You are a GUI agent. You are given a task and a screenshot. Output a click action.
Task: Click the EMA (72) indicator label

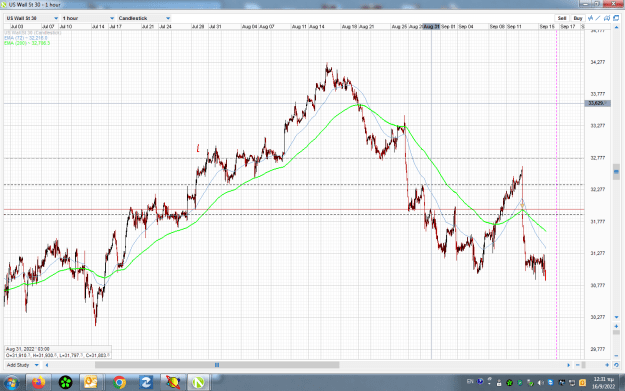26,38
